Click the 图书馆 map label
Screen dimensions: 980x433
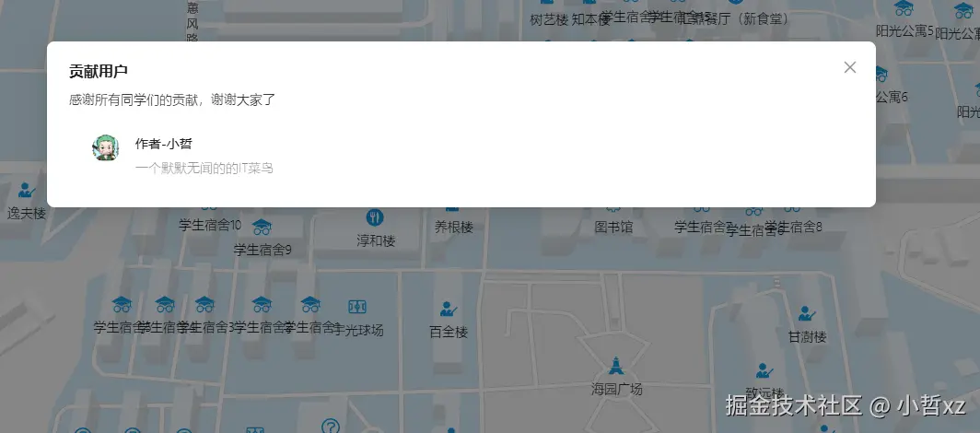point(613,227)
